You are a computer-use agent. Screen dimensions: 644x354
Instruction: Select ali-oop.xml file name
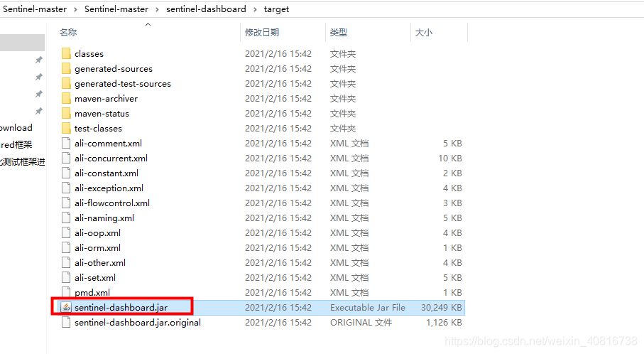point(98,232)
